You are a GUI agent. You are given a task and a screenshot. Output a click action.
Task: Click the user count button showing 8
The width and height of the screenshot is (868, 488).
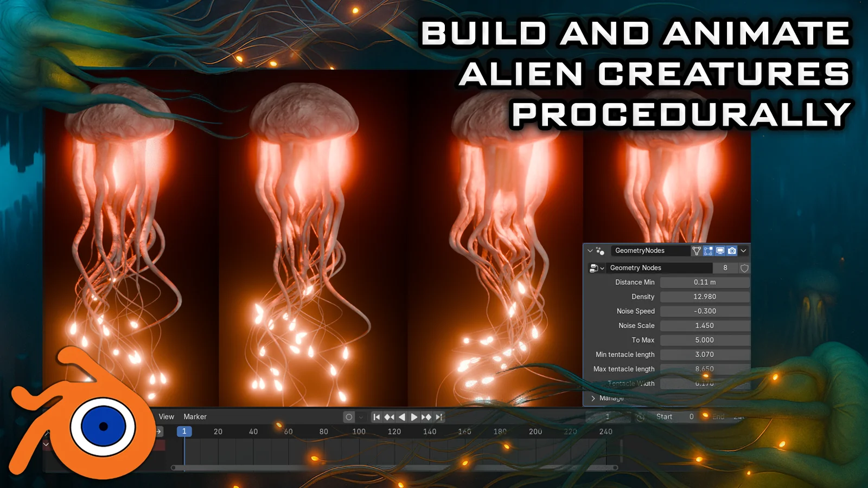coord(725,268)
